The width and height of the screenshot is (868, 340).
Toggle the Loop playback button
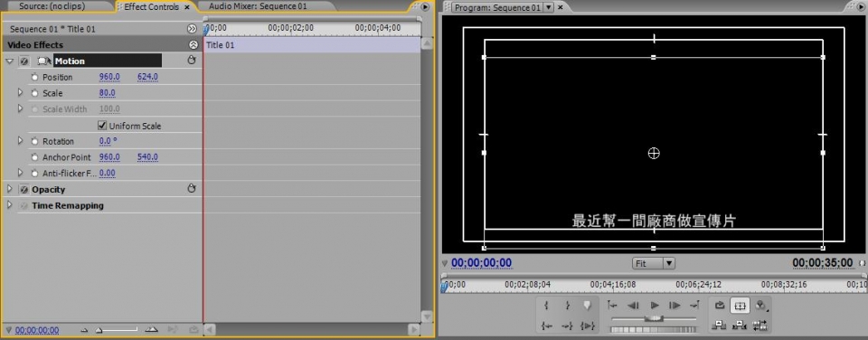point(720,305)
